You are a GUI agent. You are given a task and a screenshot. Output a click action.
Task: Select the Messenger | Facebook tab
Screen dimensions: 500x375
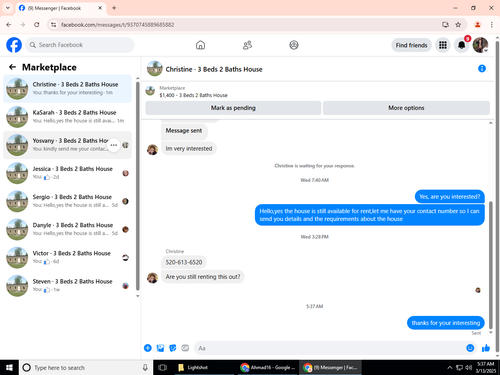[x=60, y=8]
